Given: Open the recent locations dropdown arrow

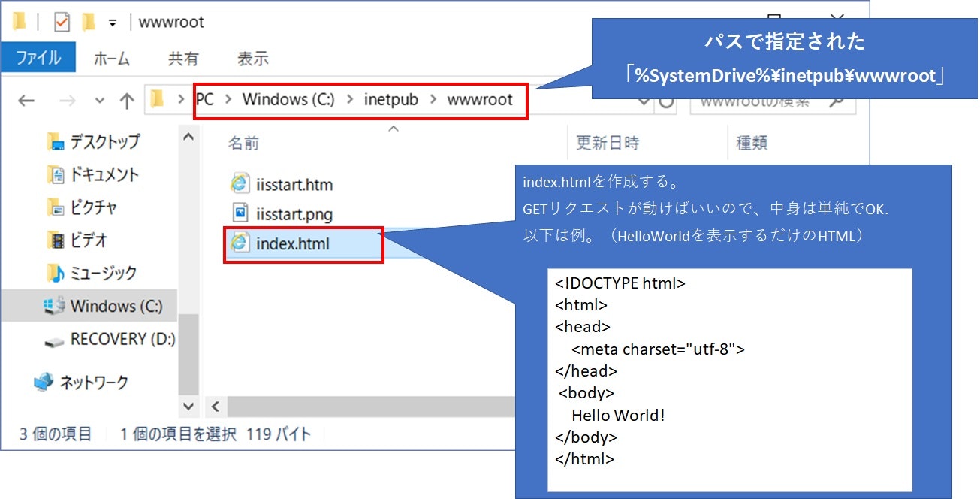Looking at the screenshot, I should pyautogui.click(x=99, y=101).
